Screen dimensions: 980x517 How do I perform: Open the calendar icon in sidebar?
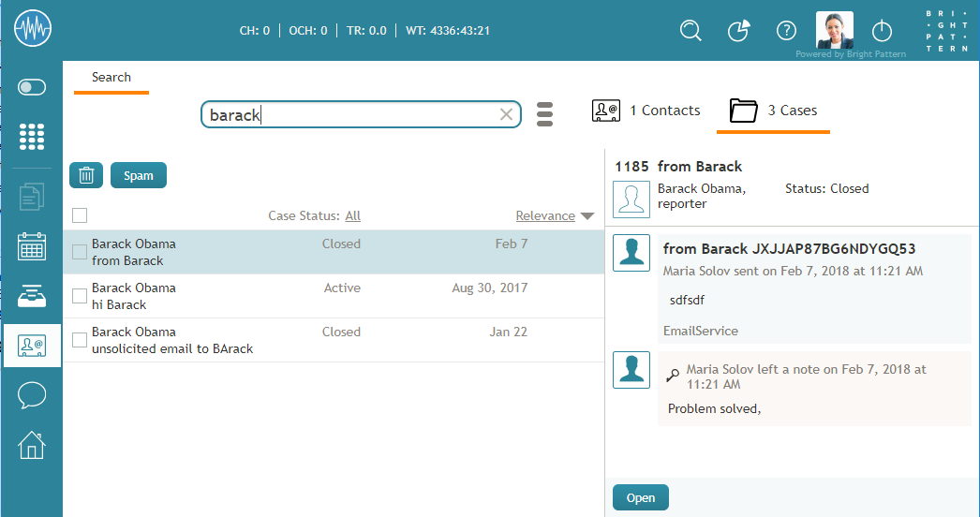coord(32,246)
